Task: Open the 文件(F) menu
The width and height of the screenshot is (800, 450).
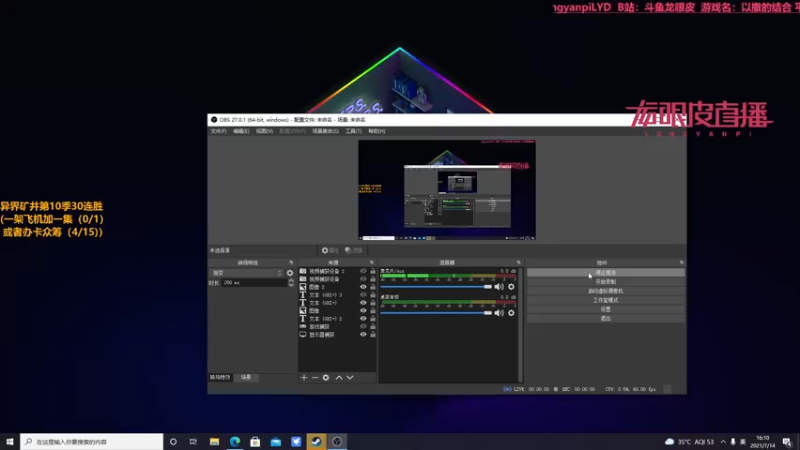Action: click(x=218, y=131)
